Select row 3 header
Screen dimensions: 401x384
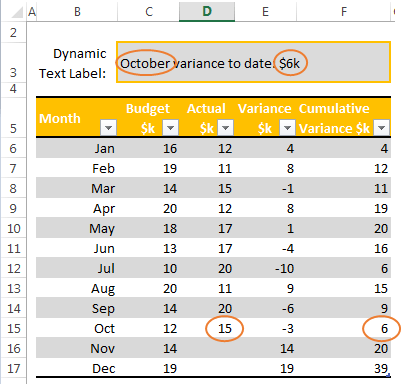(x=13, y=62)
